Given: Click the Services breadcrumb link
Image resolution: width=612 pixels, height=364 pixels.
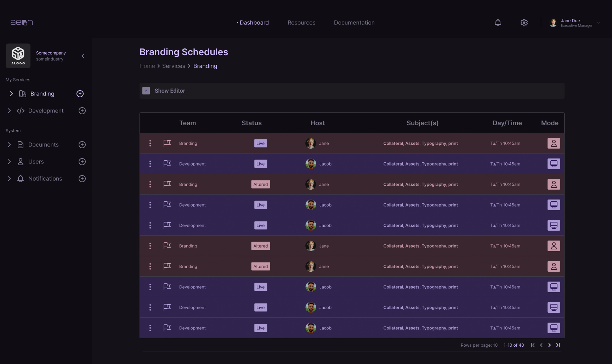Looking at the screenshot, I should pos(174,66).
